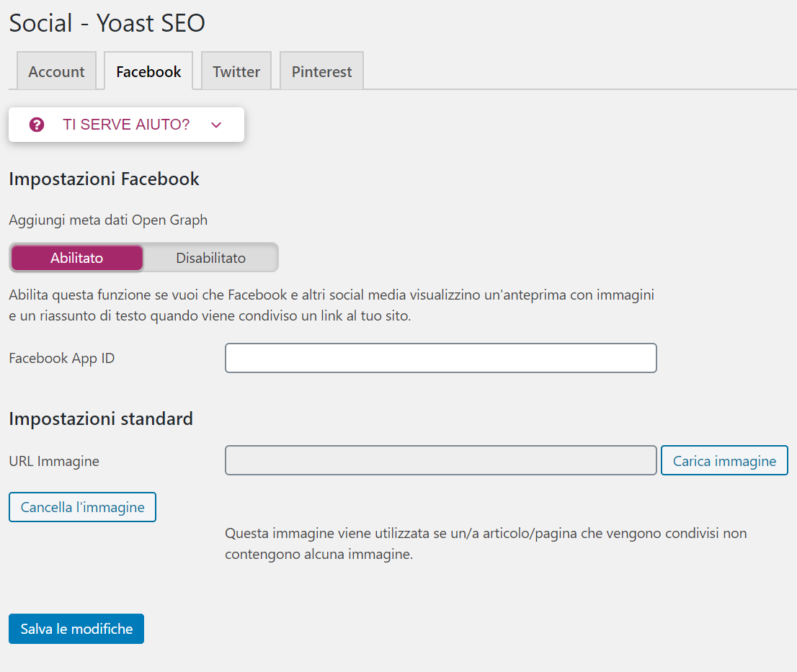
Task: Open the "TI SERVE AIUTO?" help text
Action: (x=126, y=125)
